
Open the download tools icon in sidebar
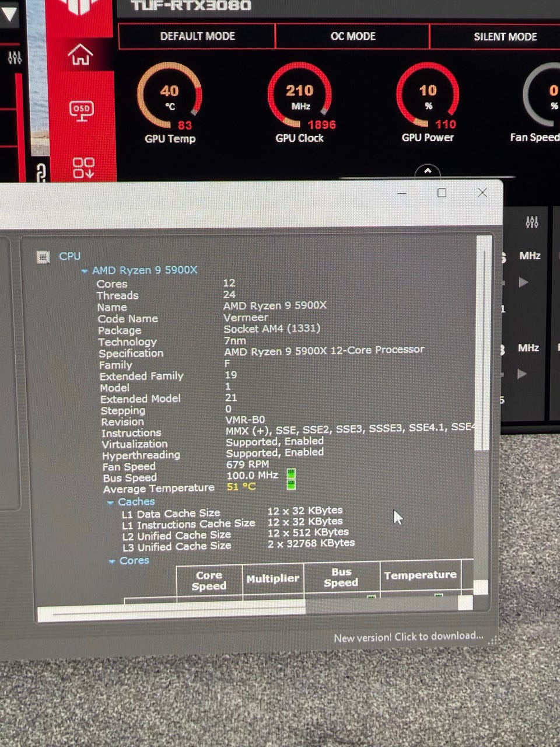[x=83, y=167]
